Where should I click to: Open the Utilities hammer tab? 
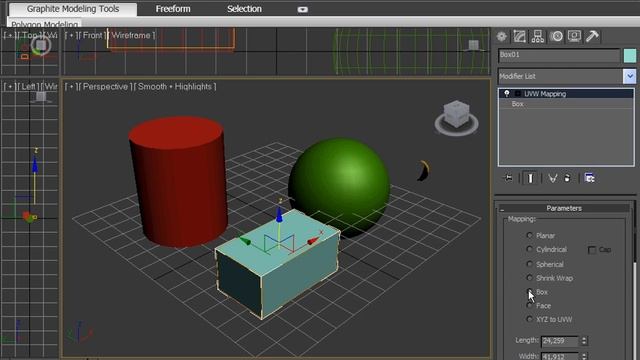point(592,36)
